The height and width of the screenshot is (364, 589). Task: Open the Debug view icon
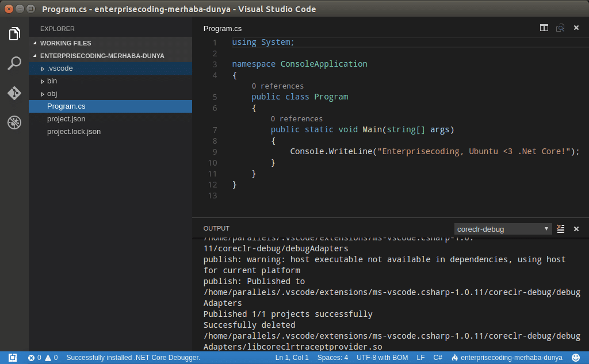pos(14,122)
